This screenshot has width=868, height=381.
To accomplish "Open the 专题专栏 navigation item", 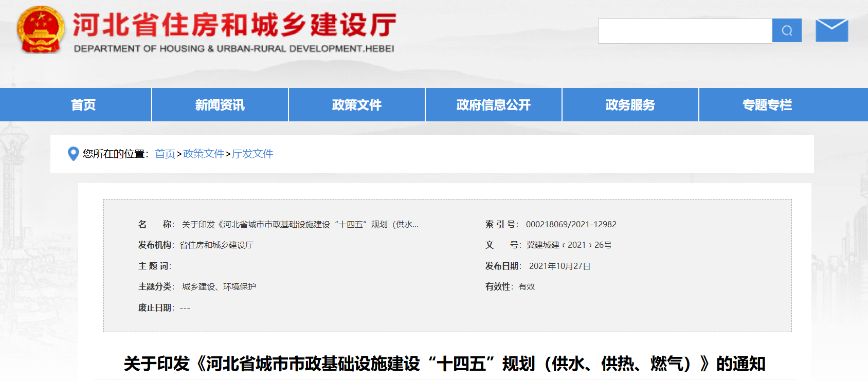I will (767, 105).
